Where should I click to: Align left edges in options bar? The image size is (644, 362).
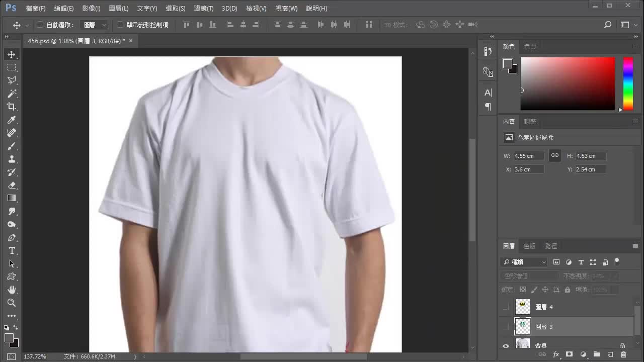[230, 25]
